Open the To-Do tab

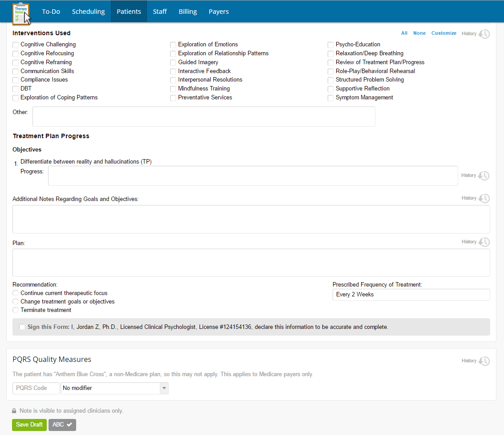click(51, 12)
